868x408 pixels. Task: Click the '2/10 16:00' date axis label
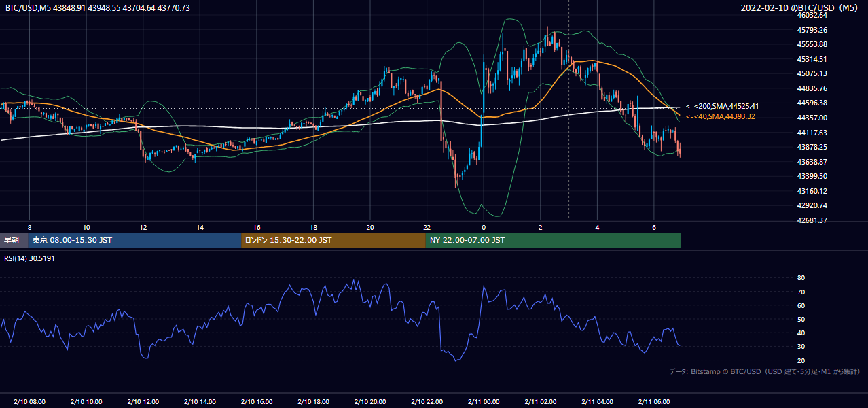257,401
